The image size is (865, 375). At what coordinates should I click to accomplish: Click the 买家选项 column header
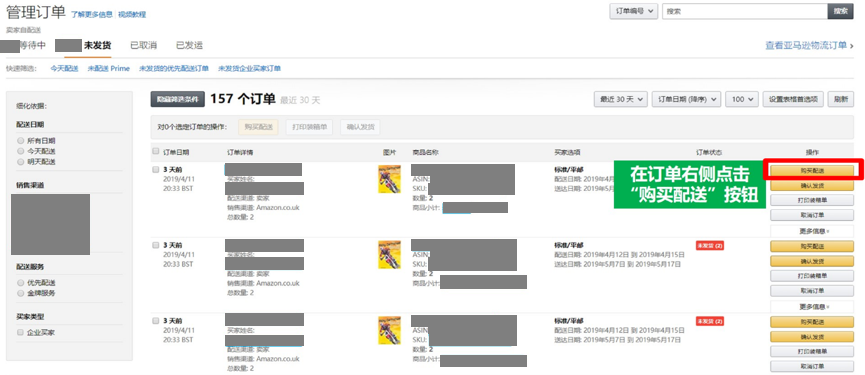[567, 152]
